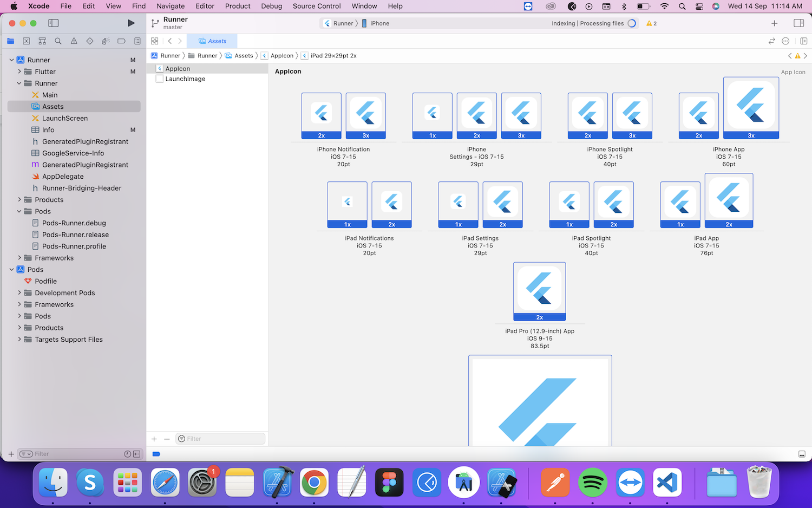Select the Runner scheme in toolbar

click(339, 23)
